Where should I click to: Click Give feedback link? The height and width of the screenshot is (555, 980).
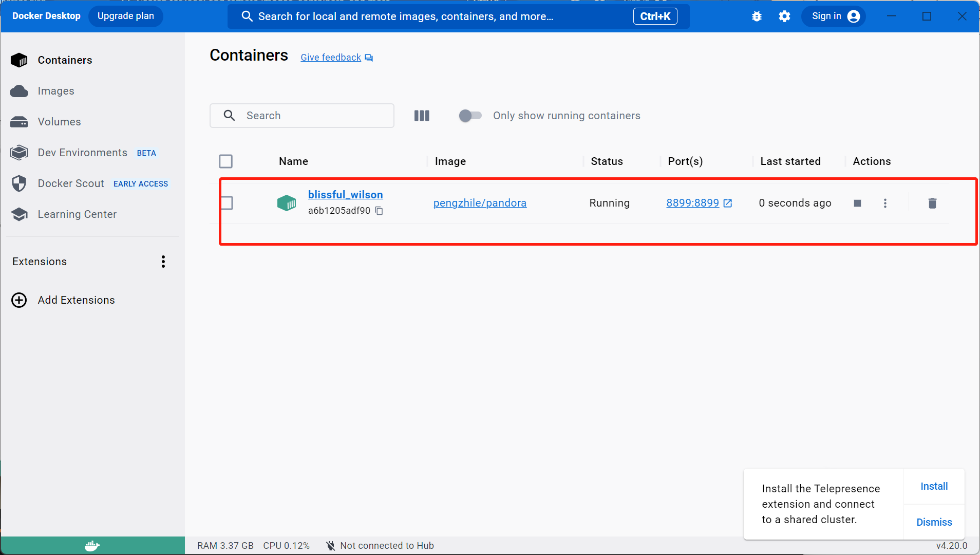tap(331, 58)
